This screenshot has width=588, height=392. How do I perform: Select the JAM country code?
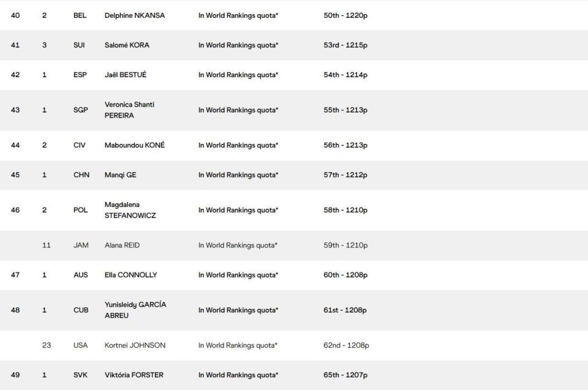coord(81,246)
